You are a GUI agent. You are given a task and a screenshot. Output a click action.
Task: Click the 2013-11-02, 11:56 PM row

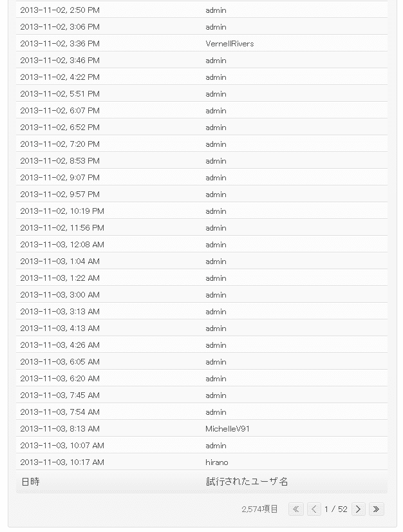(201, 227)
